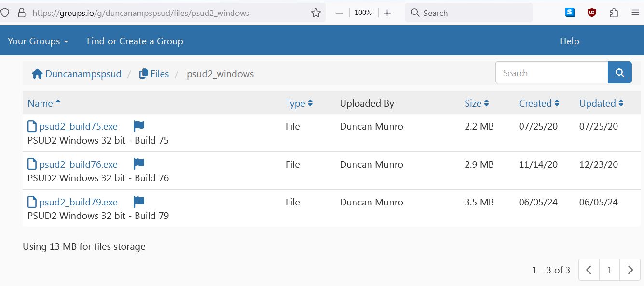Click 'Using 13 MB for files storage' text
The width and height of the screenshot is (644, 286).
[84, 247]
